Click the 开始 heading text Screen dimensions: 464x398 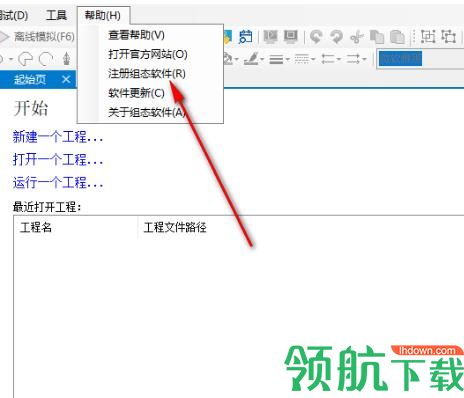coord(31,108)
